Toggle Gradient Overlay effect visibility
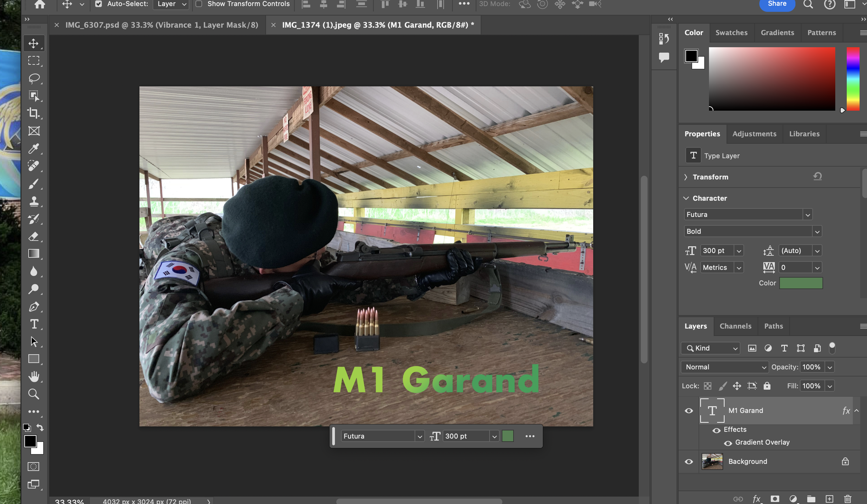 pyautogui.click(x=728, y=443)
